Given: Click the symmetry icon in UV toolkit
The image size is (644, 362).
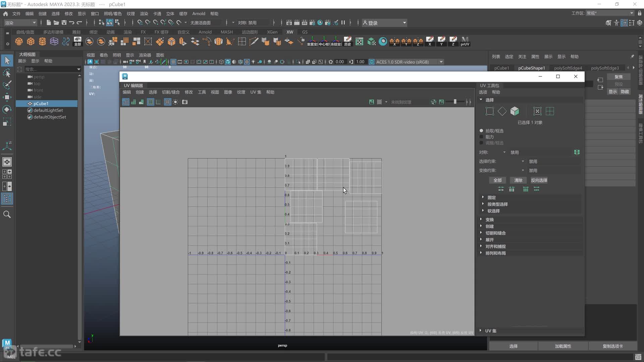Looking at the screenshot, I should tap(577, 152).
